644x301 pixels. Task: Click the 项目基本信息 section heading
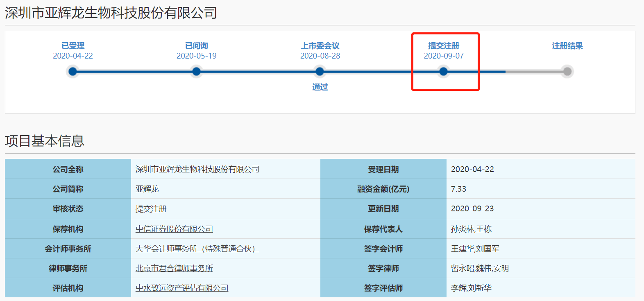click(x=45, y=141)
